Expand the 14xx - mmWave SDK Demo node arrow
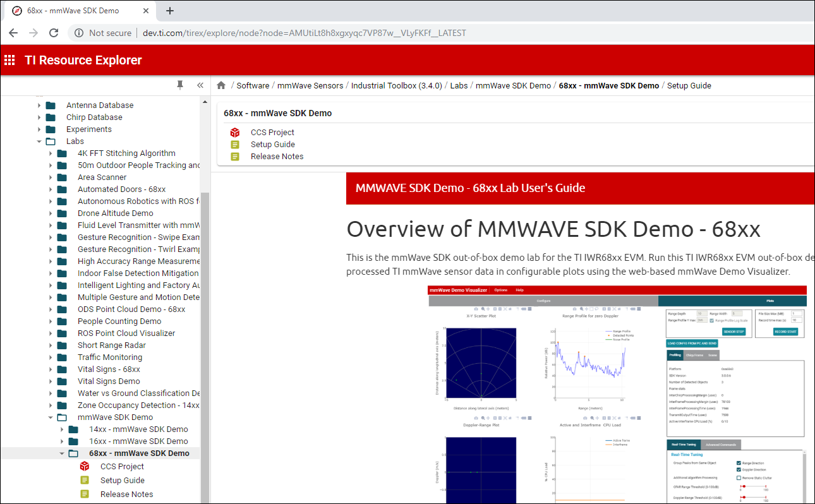This screenshot has width=815, height=504. point(62,429)
